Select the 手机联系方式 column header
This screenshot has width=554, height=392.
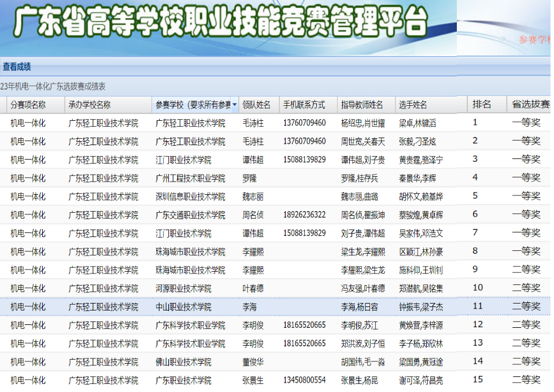[304, 105]
